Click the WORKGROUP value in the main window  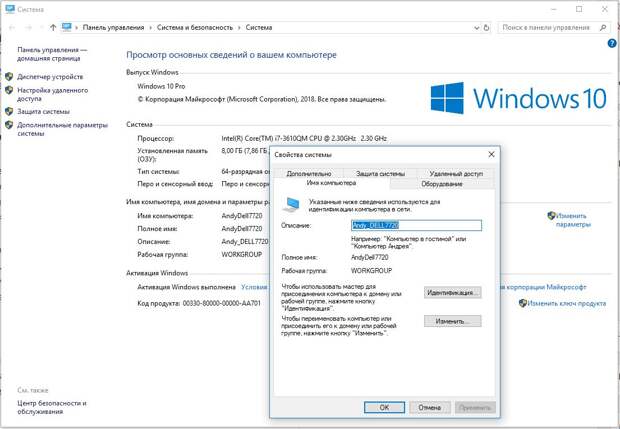point(242,255)
